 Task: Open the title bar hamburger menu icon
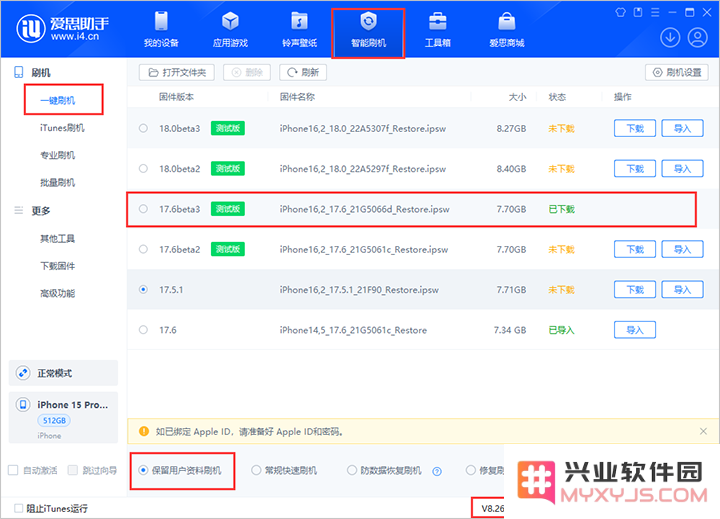point(655,12)
